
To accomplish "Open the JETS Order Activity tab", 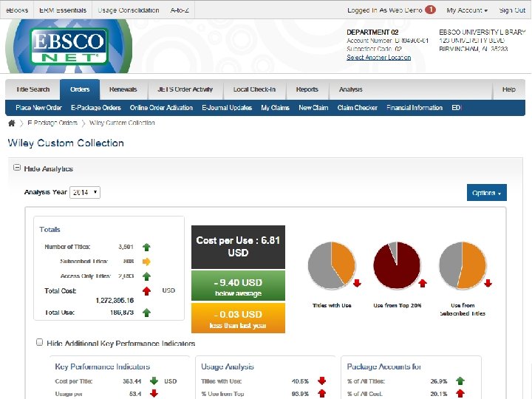I will click(185, 89).
